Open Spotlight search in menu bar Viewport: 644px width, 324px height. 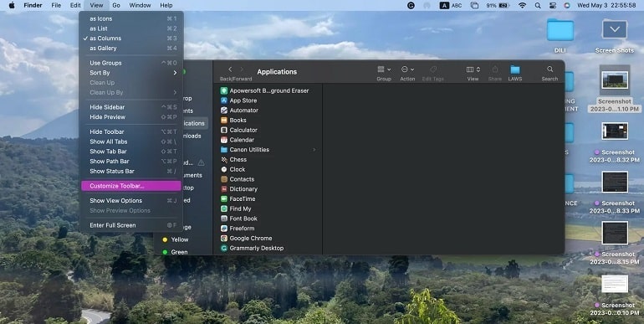coord(538,5)
